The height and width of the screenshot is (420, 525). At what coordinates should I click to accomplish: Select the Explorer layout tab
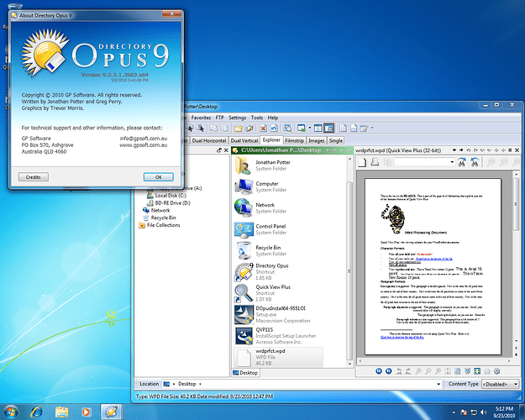click(271, 140)
